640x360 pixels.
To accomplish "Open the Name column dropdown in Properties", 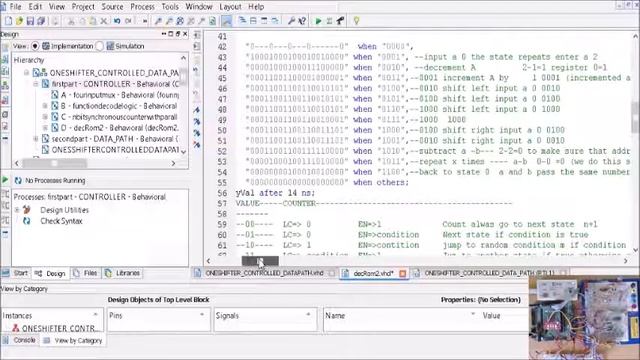I will 473,314.
